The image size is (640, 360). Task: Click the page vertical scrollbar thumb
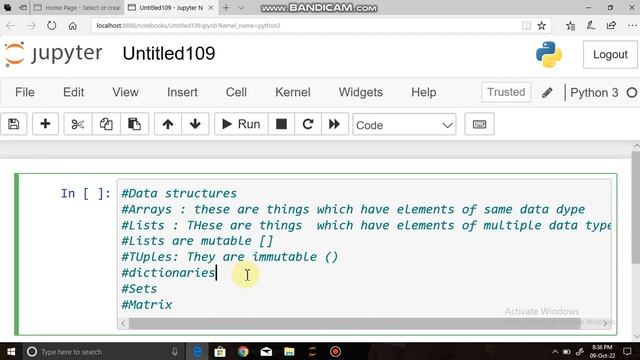pyautogui.click(x=636, y=207)
